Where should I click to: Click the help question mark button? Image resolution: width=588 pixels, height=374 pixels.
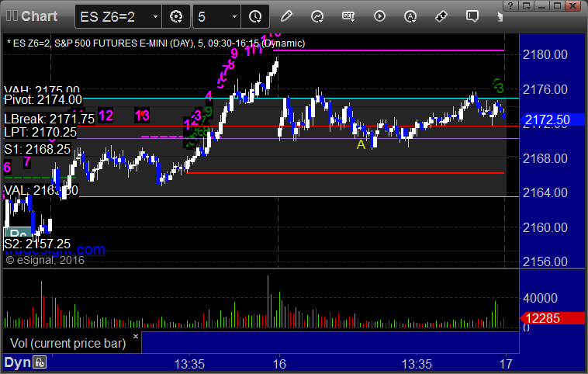tap(510, 6)
